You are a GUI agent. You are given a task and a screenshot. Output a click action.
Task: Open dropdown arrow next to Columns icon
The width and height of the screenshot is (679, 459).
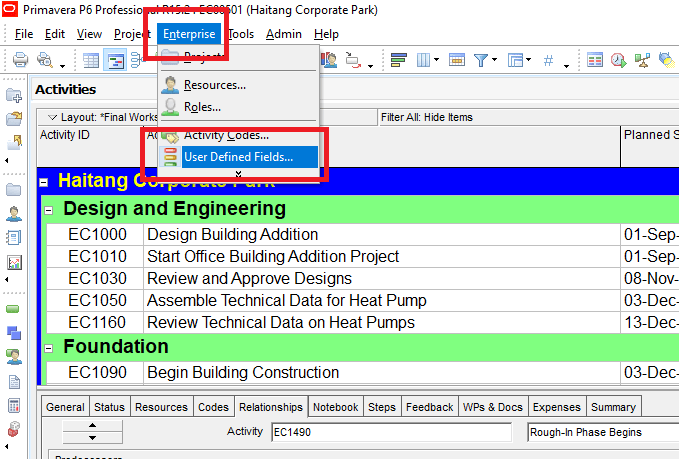tap(436, 60)
